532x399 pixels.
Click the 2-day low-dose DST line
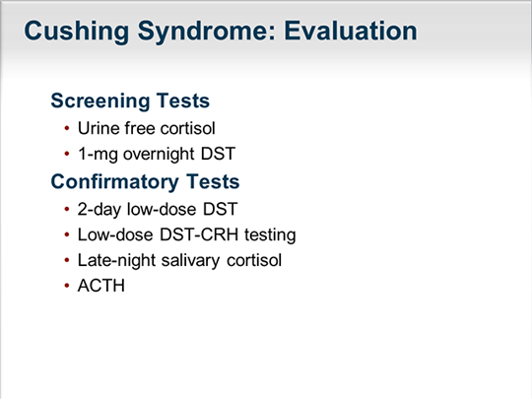point(158,209)
